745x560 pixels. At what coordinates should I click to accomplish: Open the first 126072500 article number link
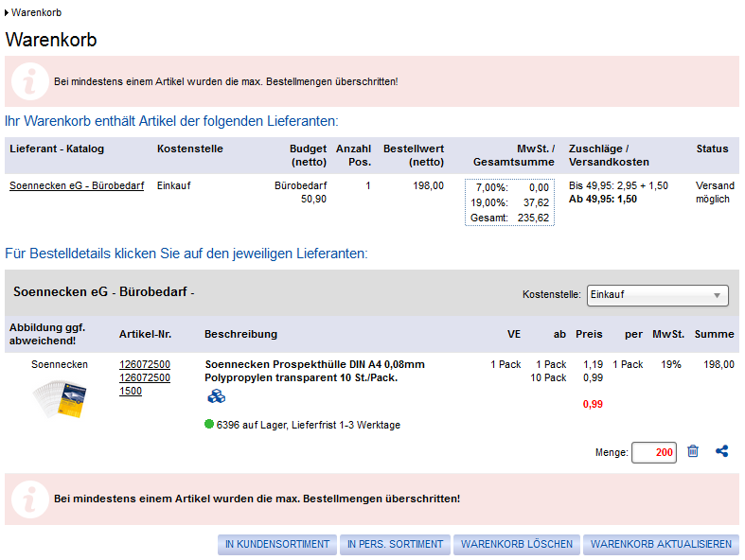[x=145, y=364]
